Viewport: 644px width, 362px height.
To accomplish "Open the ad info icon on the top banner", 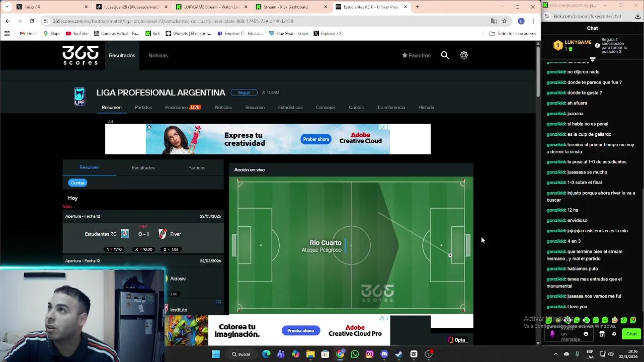I will (382, 127).
